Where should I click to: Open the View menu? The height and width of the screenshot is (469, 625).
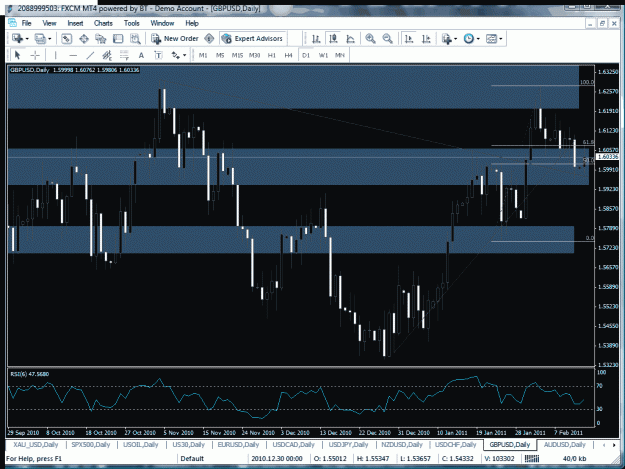49,23
